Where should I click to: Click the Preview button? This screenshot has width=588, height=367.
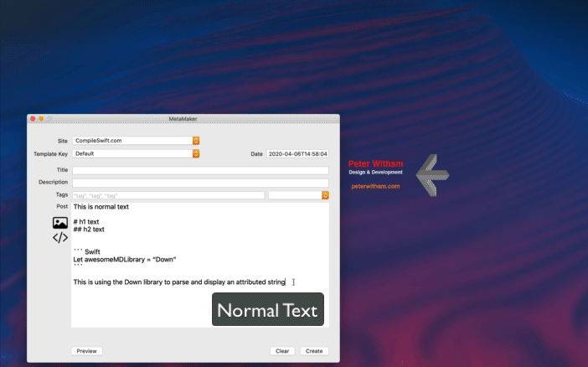pos(86,351)
